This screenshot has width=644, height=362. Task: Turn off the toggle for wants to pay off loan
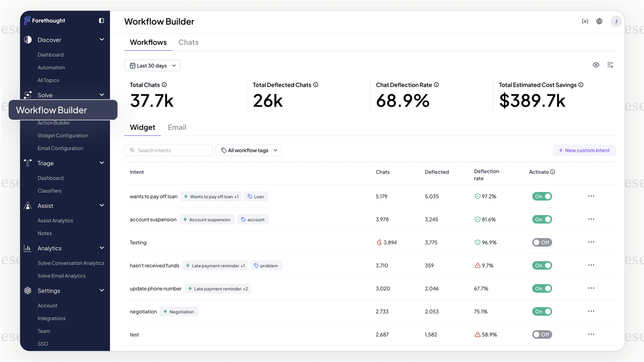click(x=542, y=196)
